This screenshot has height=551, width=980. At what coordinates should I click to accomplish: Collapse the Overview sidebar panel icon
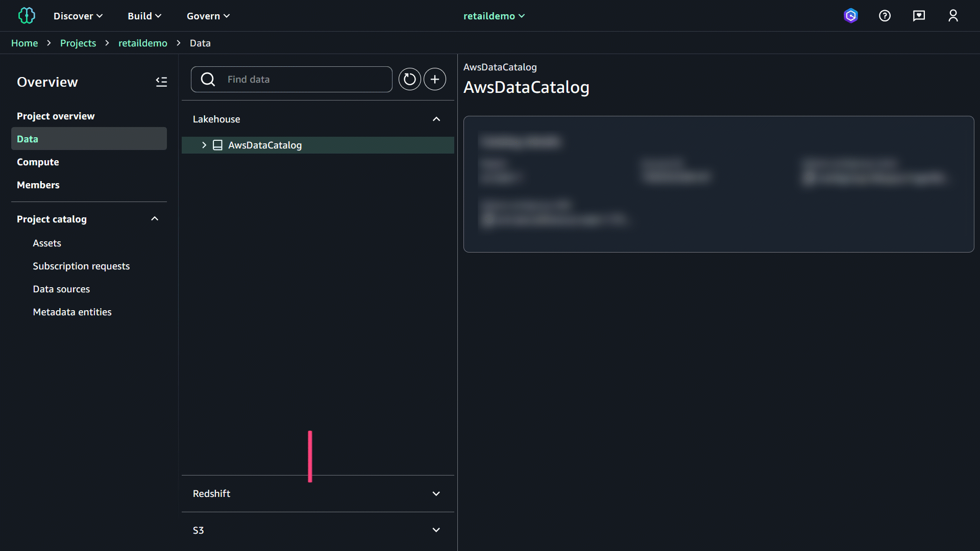pyautogui.click(x=161, y=82)
